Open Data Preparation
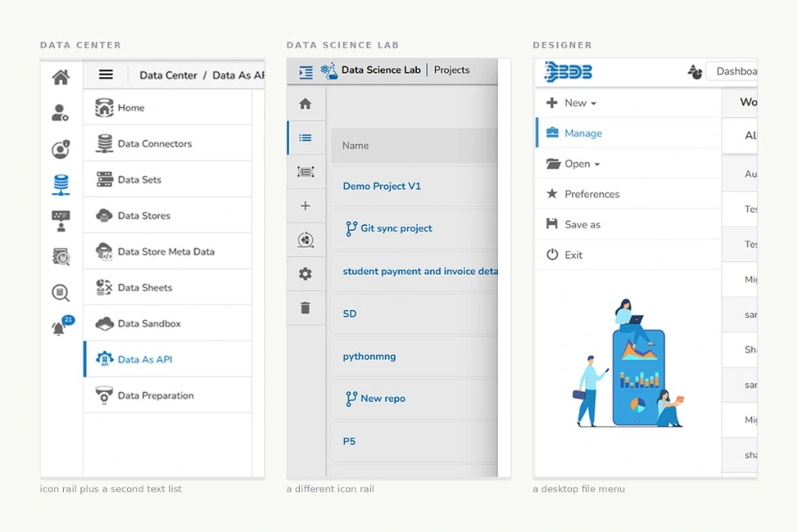 tap(168, 396)
